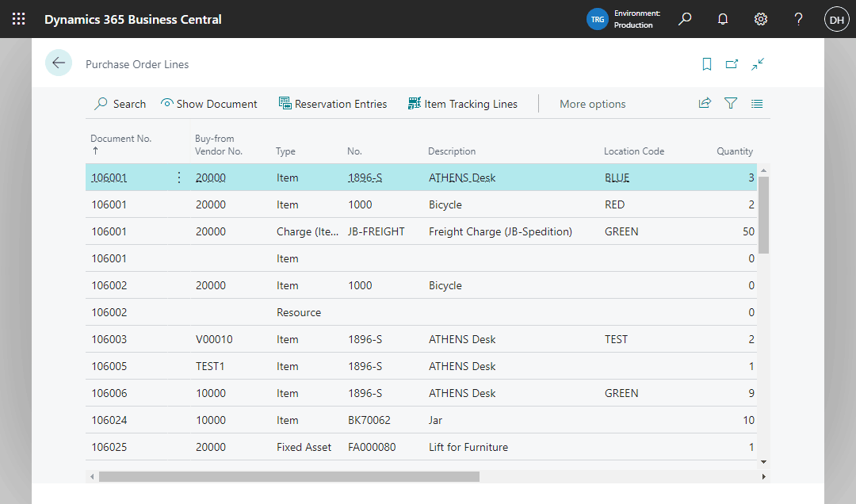This screenshot has width=856, height=504.
Task: Activate Show Document in the action bar
Action: click(208, 103)
